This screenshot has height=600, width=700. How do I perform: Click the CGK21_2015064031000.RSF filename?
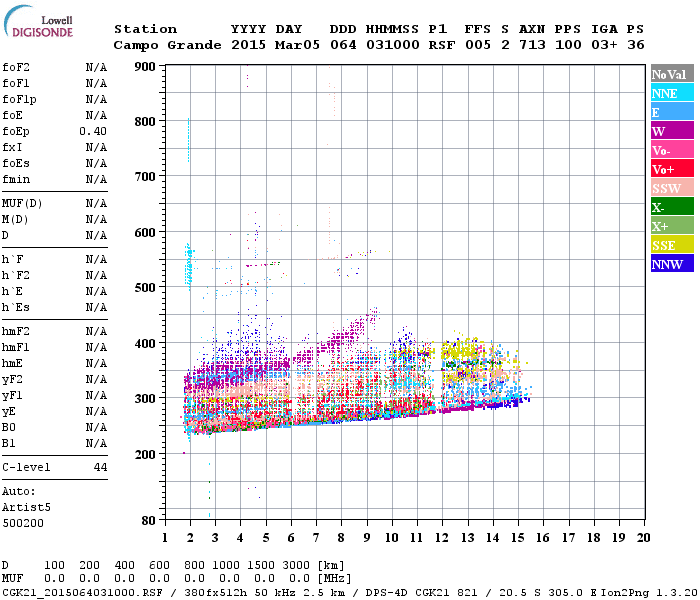(82, 592)
